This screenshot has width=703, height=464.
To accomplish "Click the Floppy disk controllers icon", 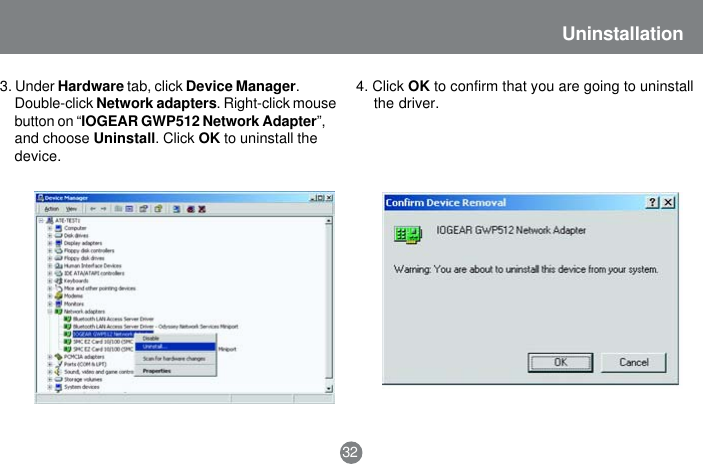I will tap(58, 251).
